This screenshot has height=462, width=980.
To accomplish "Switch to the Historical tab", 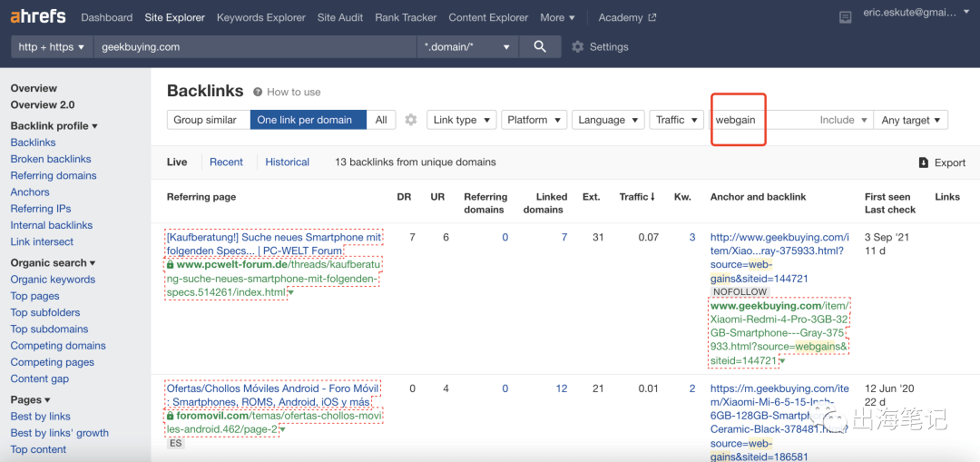I will coord(288,162).
